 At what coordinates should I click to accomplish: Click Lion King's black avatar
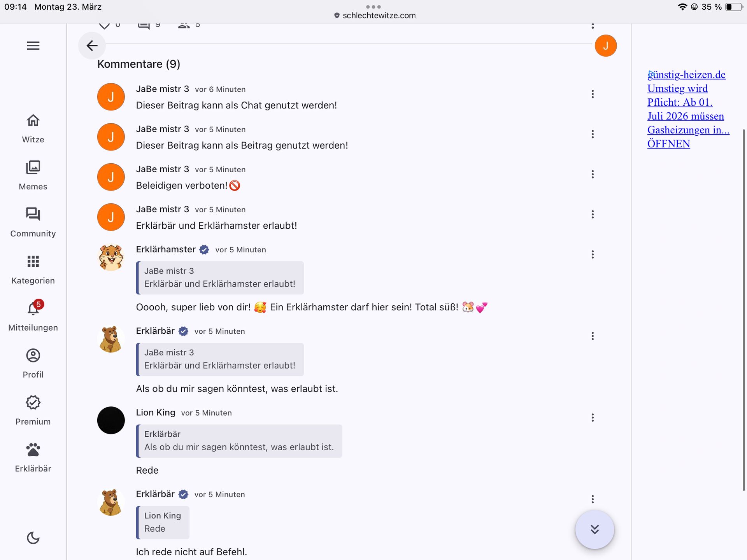(111, 420)
